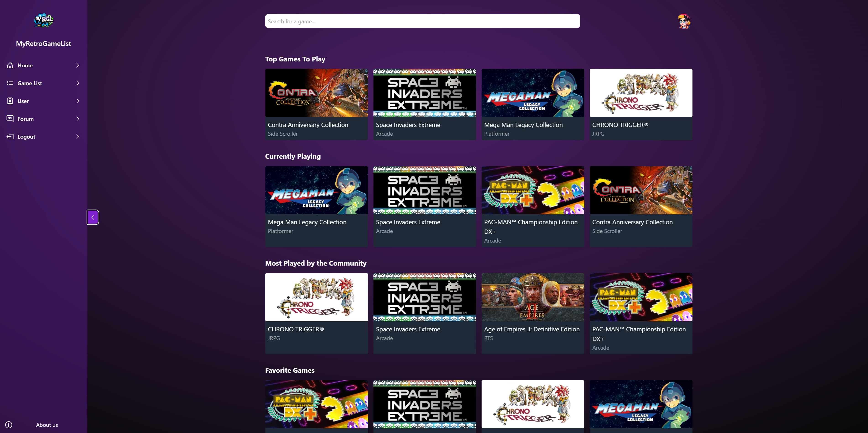Select the Forum menu label
Image resolution: width=868 pixels, height=433 pixels.
tap(26, 119)
